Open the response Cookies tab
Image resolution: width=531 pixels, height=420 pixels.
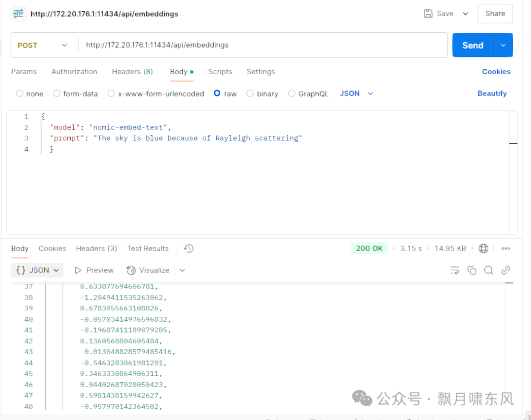52,249
